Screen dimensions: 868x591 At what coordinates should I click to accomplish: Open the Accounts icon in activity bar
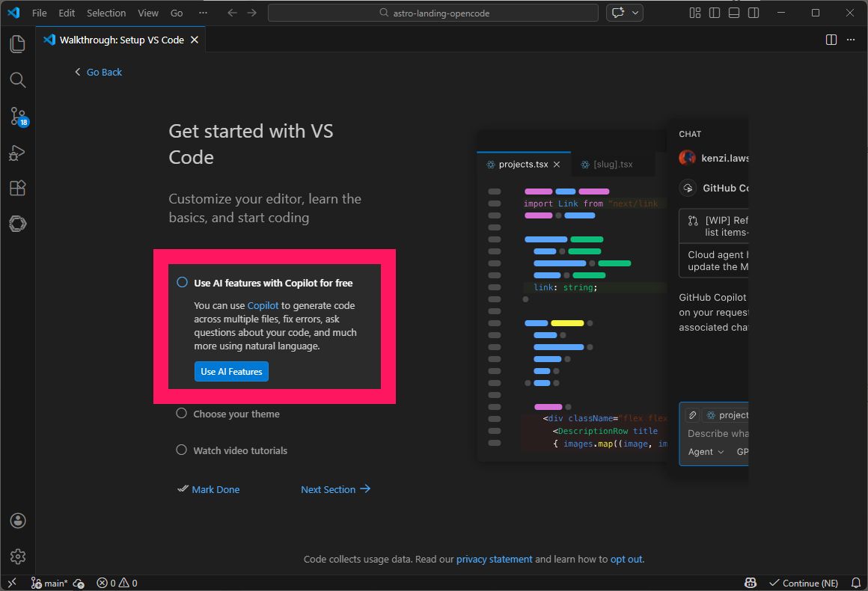(18, 521)
